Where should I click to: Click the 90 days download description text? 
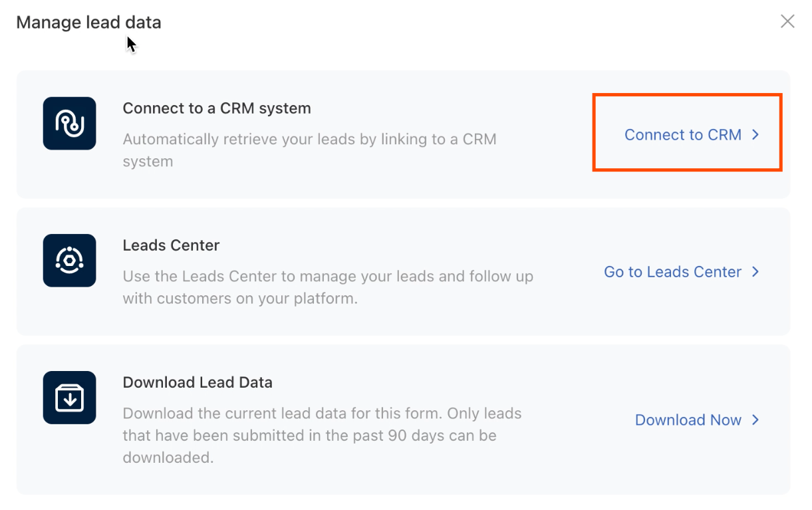tap(322, 436)
